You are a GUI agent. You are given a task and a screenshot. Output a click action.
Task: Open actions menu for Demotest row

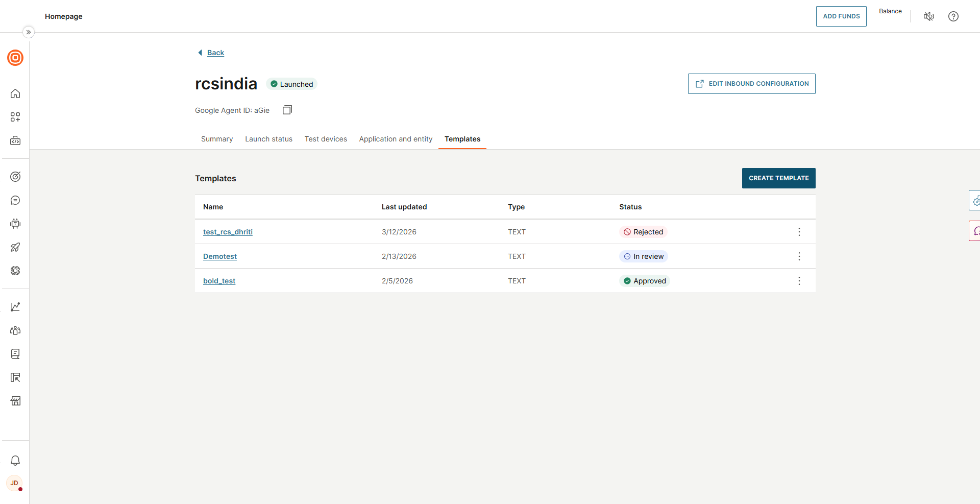(799, 256)
